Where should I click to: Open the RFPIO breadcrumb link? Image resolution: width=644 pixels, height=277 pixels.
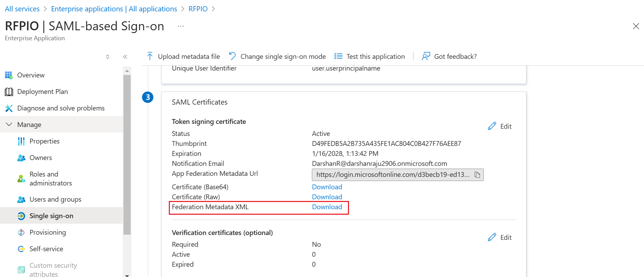[x=198, y=9]
